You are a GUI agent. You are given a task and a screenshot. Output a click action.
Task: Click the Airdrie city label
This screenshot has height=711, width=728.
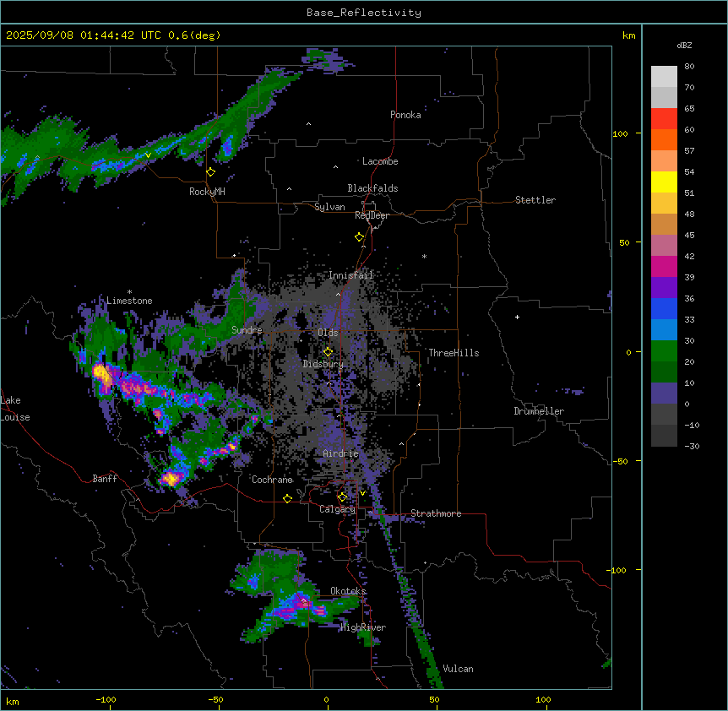pyautogui.click(x=340, y=453)
